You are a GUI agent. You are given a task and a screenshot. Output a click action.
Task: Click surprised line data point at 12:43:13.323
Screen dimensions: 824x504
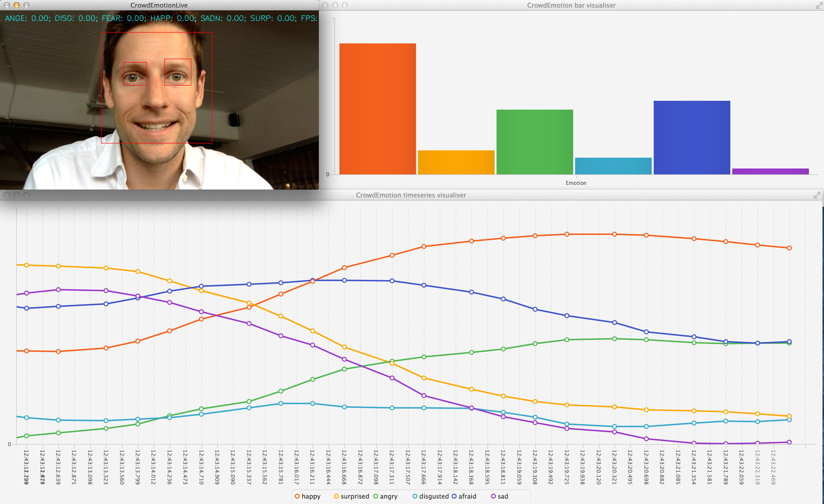106,268
